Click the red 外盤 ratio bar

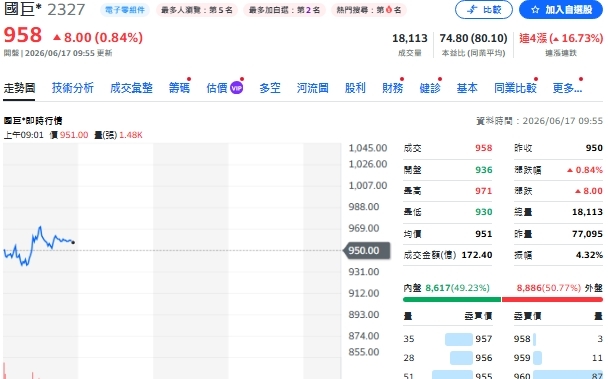click(553, 299)
